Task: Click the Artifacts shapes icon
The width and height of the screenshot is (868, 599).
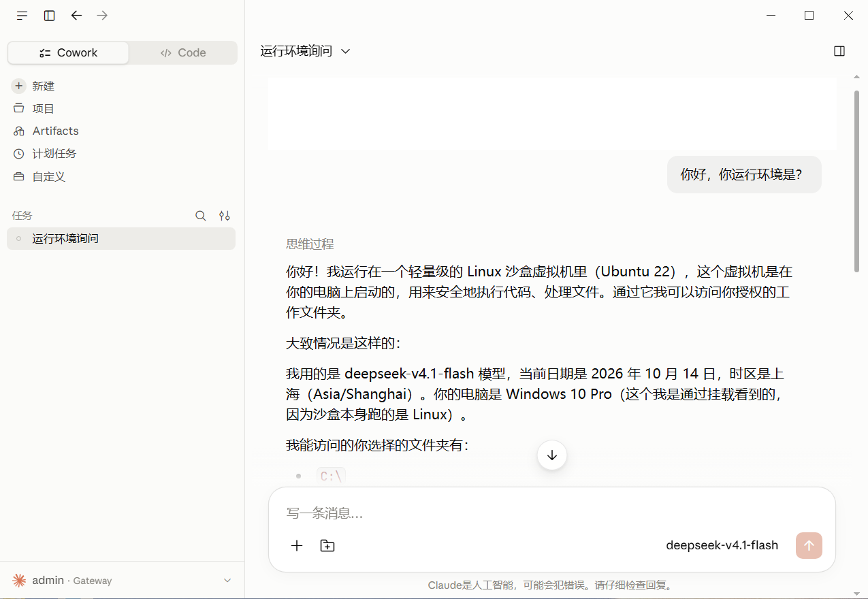Action: coord(18,131)
